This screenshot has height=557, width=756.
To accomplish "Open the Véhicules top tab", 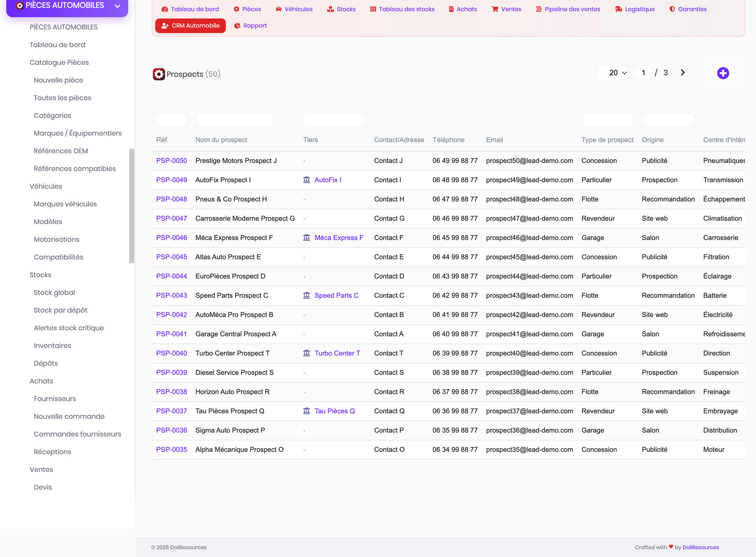I will (294, 9).
